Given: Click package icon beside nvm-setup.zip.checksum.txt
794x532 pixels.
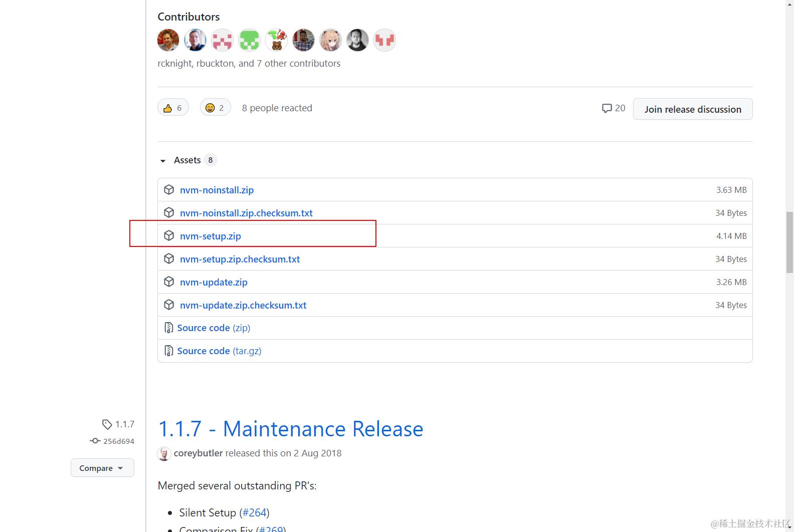Looking at the screenshot, I should click(169, 258).
